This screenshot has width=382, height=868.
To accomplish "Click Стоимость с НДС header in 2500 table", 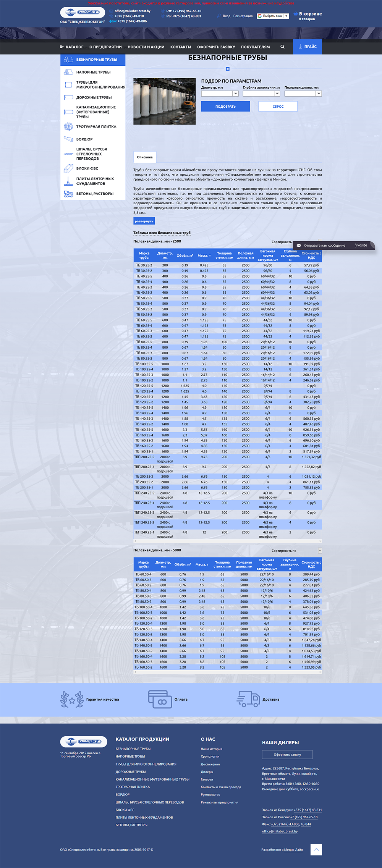I will pyautogui.click(x=311, y=255).
